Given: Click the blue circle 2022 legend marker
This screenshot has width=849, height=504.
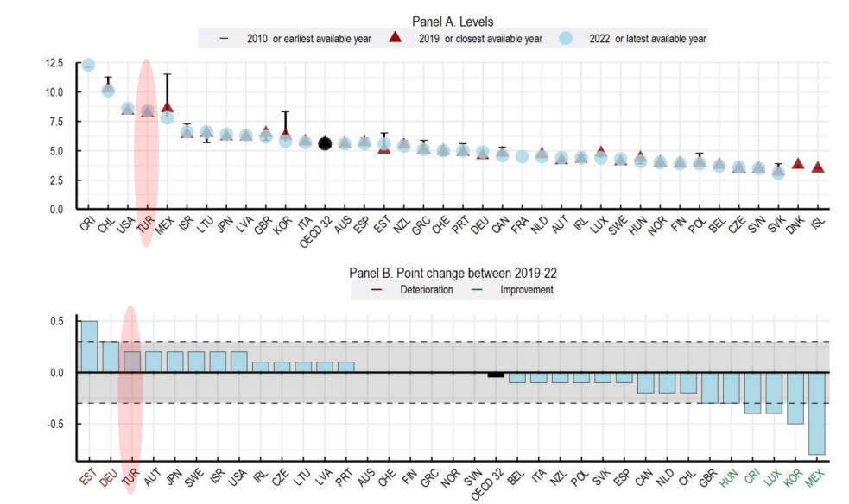Looking at the screenshot, I should (565, 38).
